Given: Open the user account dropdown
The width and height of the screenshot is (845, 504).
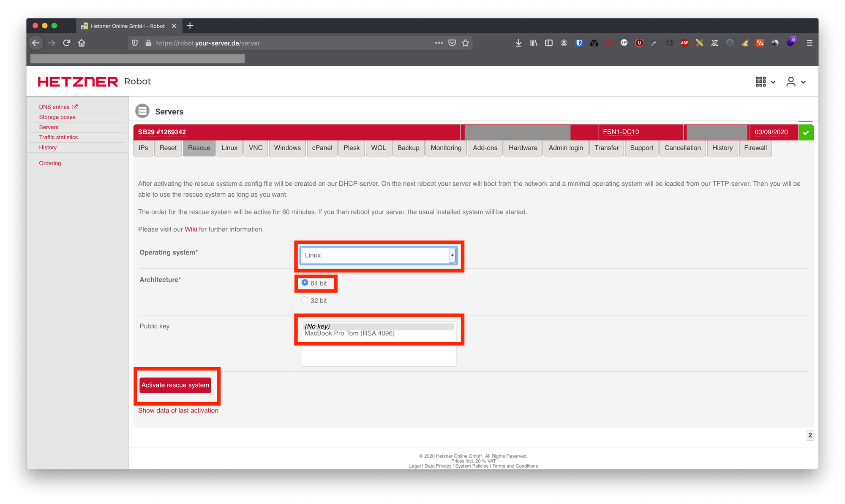Looking at the screenshot, I should click(x=796, y=82).
